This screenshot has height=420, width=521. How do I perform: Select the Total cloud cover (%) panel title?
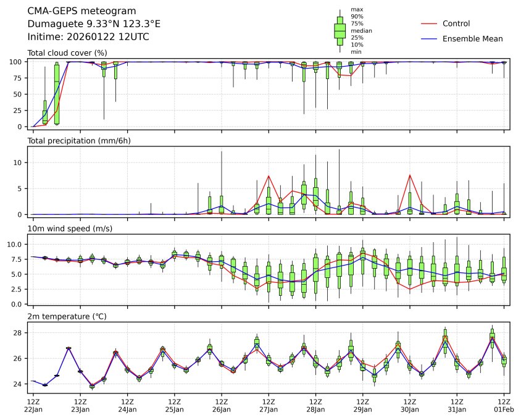point(67,52)
